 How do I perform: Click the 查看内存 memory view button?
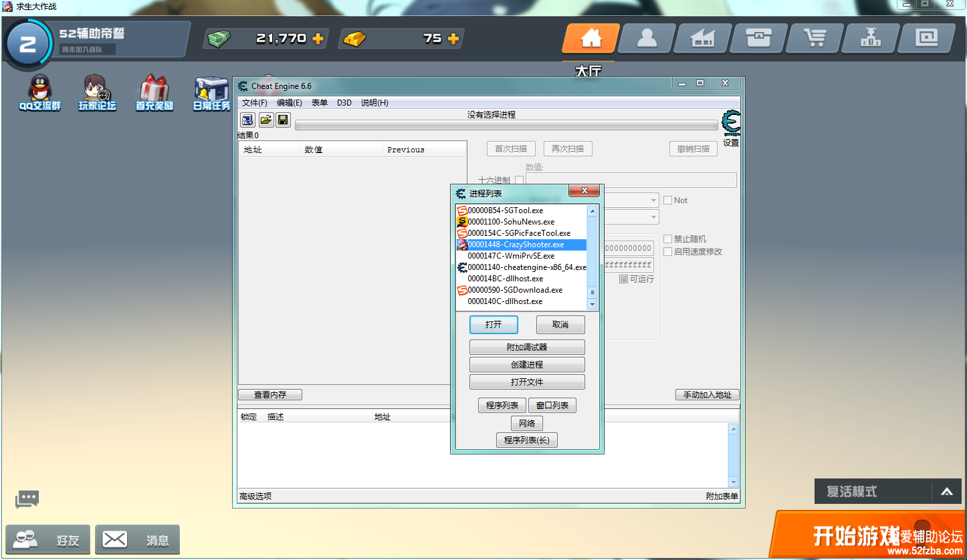click(x=270, y=395)
